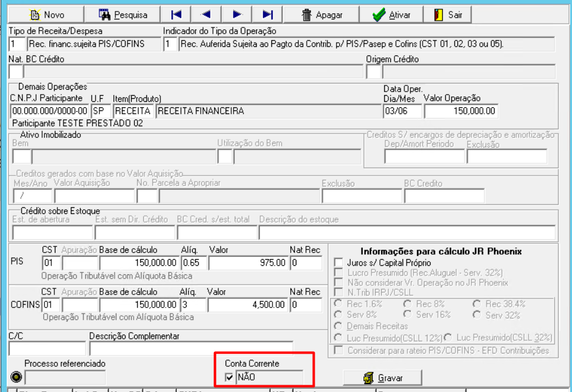572x392 pixels.
Task: Open the Pesquisa search button
Action: [x=122, y=15]
